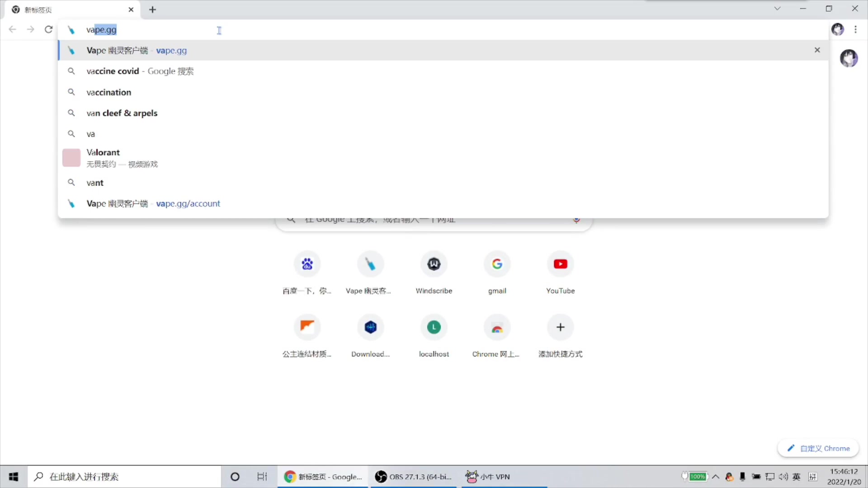Open the YouTube shortcut

561,273
